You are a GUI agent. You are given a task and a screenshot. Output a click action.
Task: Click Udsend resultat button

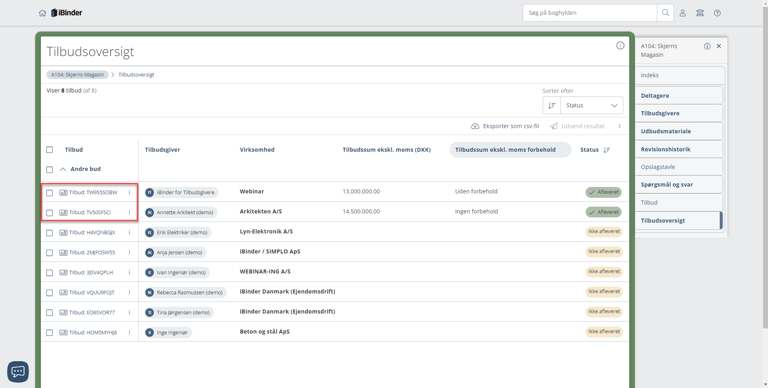click(577, 126)
